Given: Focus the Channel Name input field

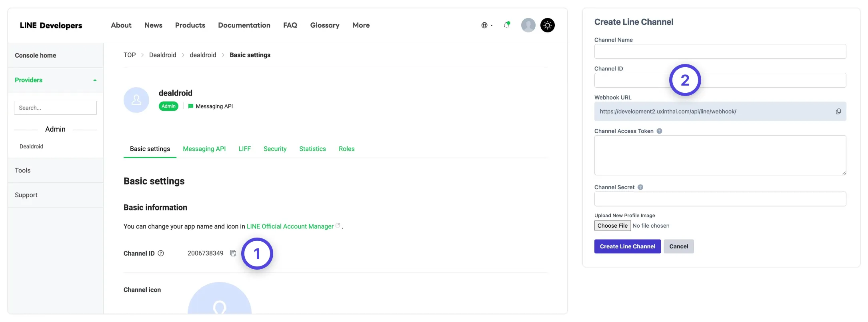Looking at the screenshot, I should pyautogui.click(x=720, y=52).
